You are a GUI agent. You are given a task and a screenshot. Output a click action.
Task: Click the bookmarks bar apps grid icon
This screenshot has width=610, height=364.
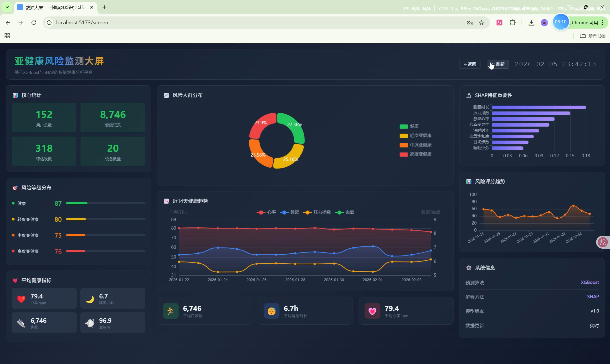pos(7,36)
